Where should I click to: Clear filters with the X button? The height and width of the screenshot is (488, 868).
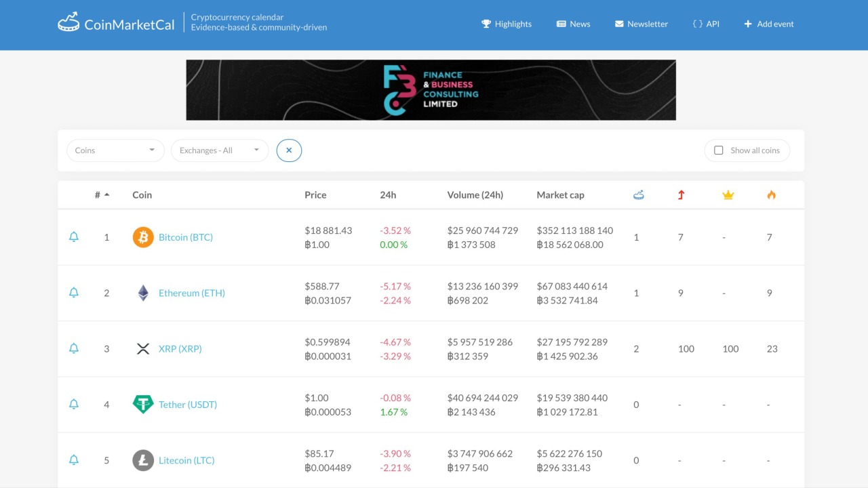289,150
